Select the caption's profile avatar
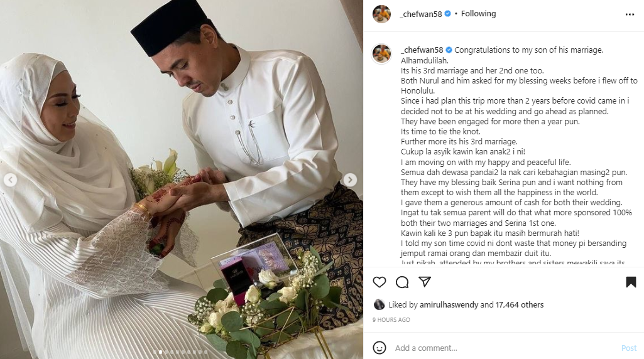This screenshot has height=359, width=644. [381, 54]
